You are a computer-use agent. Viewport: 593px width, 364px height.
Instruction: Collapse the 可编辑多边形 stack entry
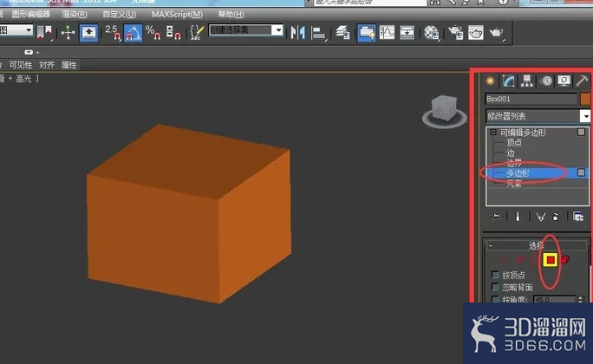click(x=492, y=133)
